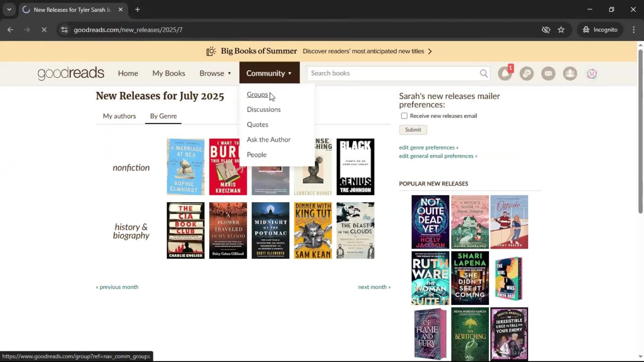Select Groups from Community menu
Image resolution: width=644 pixels, height=362 pixels.
[257, 95]
